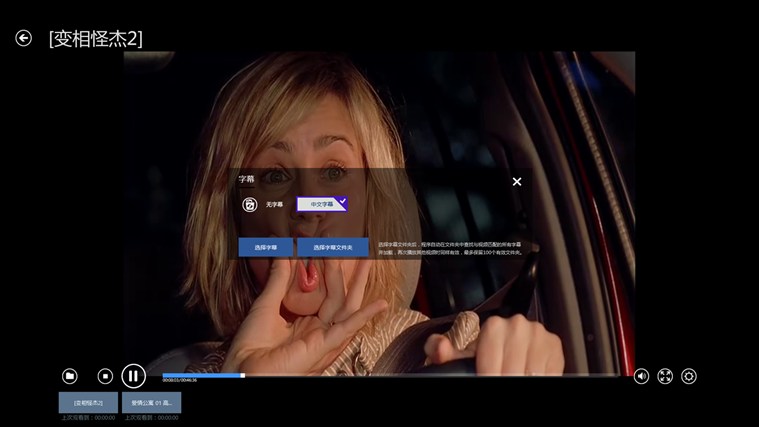759x427 pixels.
Task: Click the 字幕 dialog heading
Action: [246, 179]
